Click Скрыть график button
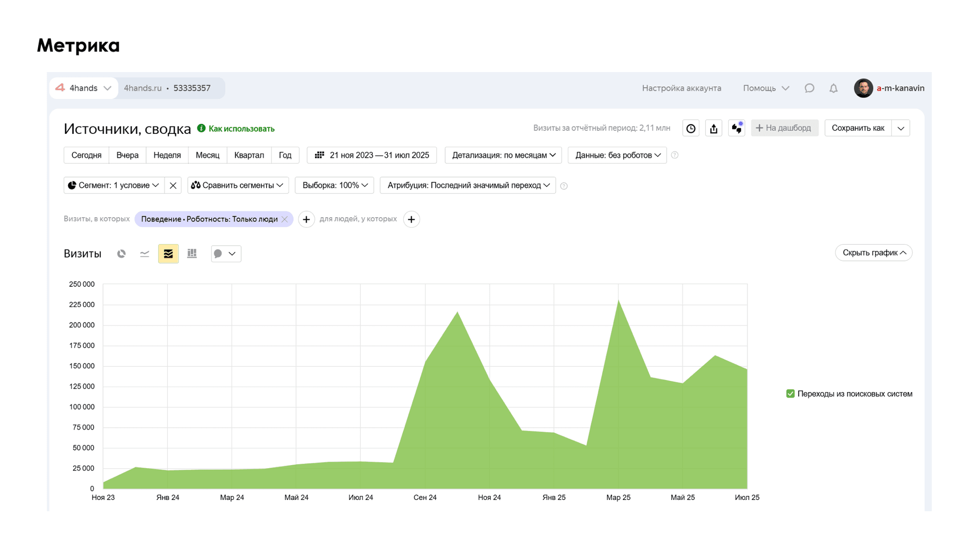Image resolution: width=980 pixels, height=549 pixels. [x=874, y=253]
